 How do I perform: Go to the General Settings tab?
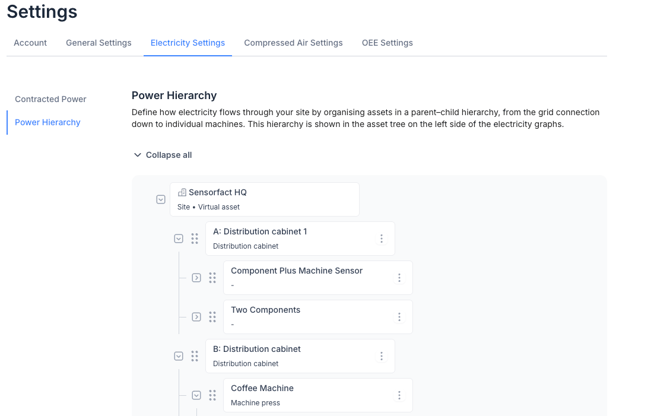pyautogui.click(x=99, y=43)
